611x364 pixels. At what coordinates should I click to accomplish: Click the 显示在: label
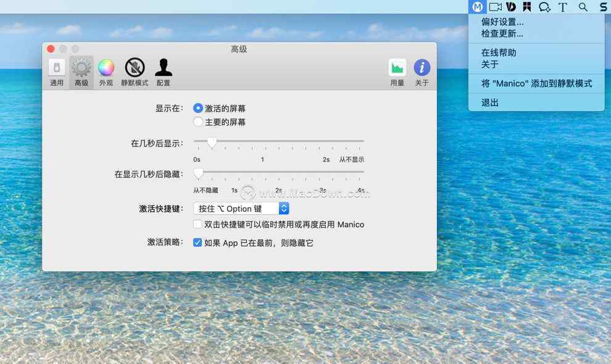[169, 108]
